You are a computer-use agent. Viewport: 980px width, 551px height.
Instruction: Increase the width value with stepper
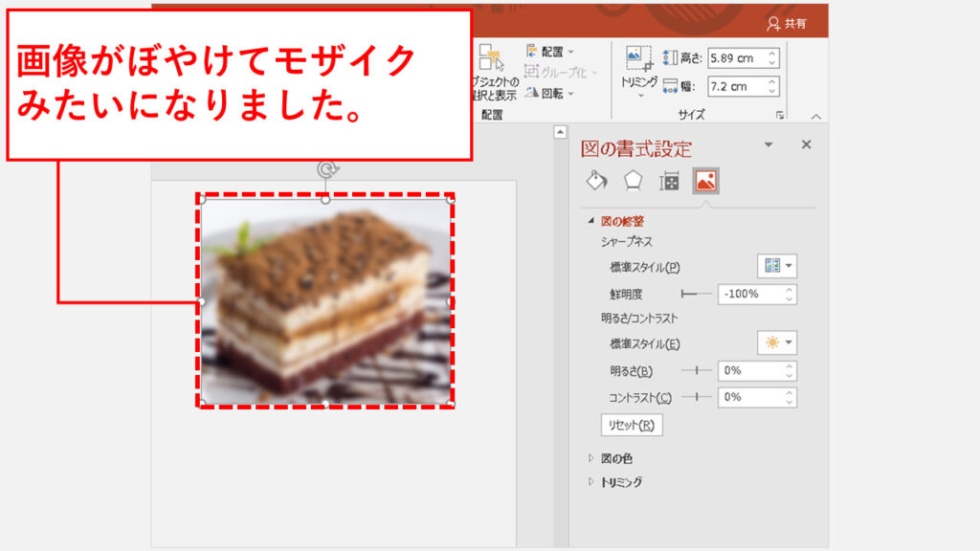pyautogui.click(x=772, y=82)
